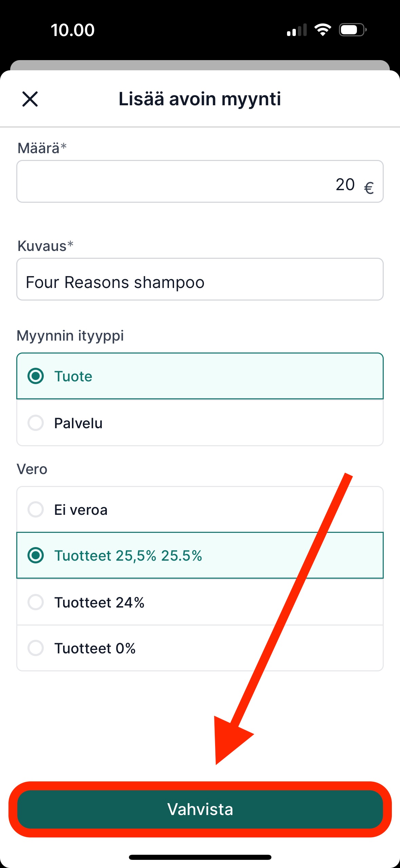The image size is (400, 868).
Task: Select Tuotteet 0% tax rate
Action: (200, 648)
